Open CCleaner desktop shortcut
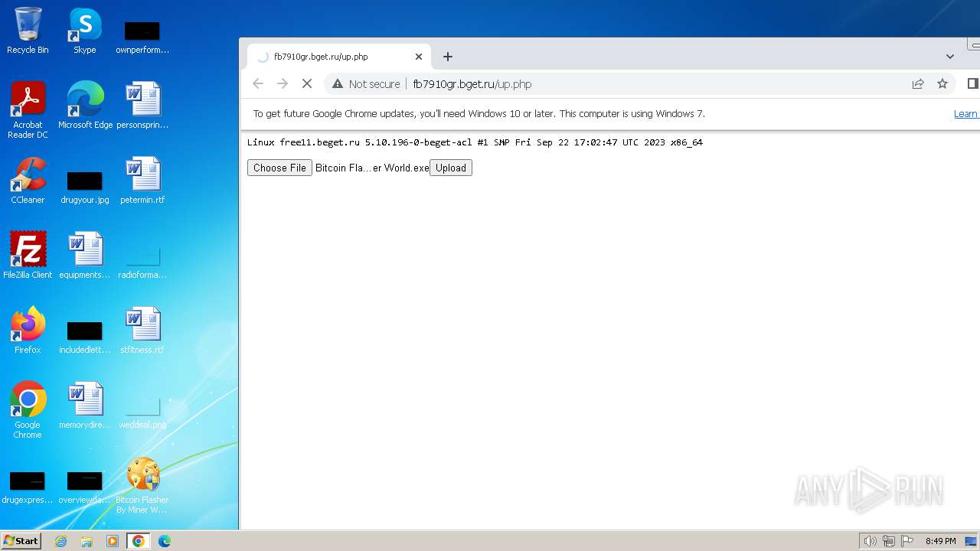 tap(28, 180)
